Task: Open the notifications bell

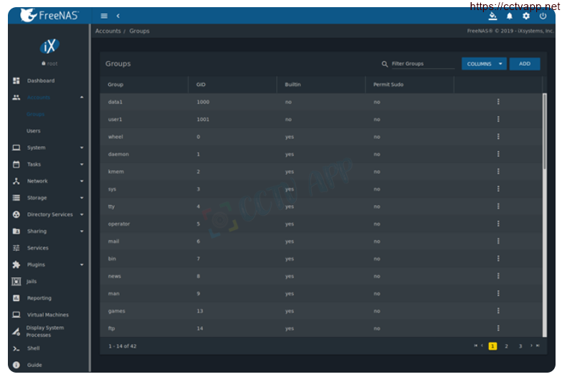Action: 510,16
